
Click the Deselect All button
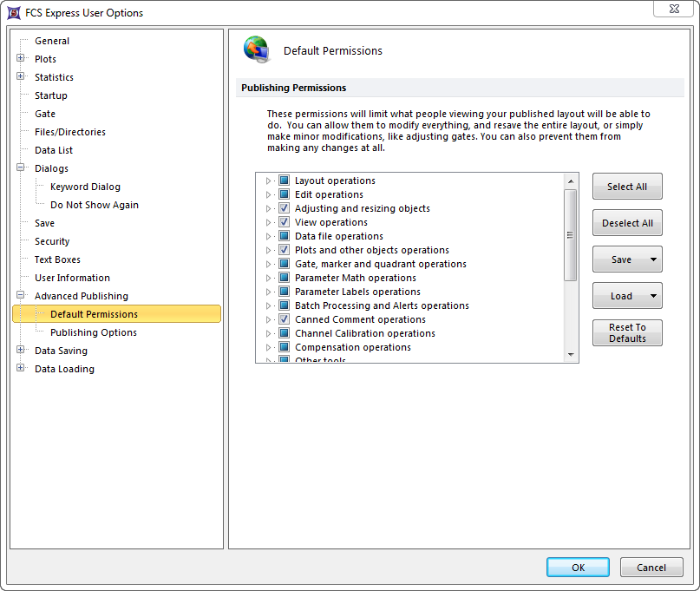(627, 223)
